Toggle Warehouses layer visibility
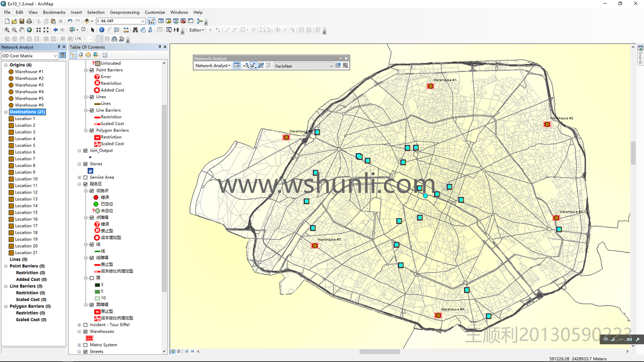 [85, 332]
